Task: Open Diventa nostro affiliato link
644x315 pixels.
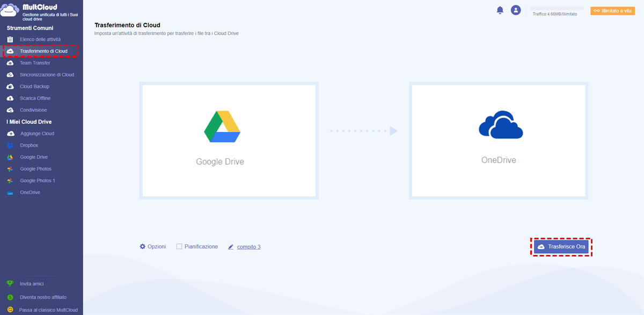Action: coord(43,297)
